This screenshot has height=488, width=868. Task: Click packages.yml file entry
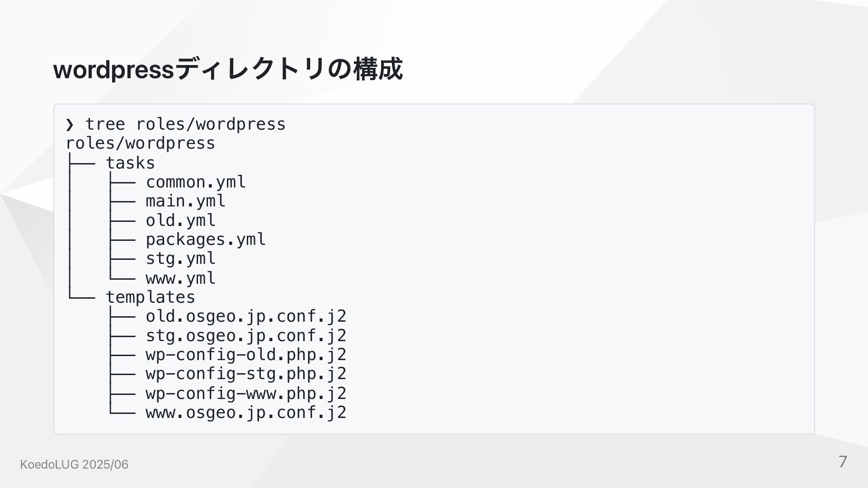click(206, 239)
